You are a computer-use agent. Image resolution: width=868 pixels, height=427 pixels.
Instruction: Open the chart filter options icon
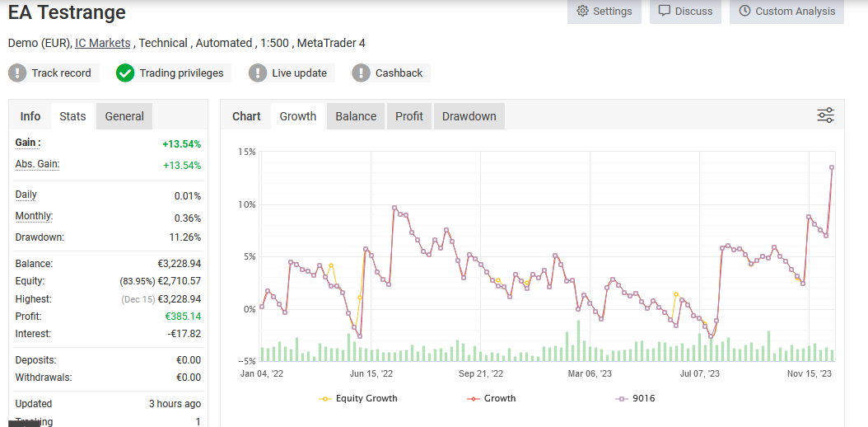pos(825,115)
